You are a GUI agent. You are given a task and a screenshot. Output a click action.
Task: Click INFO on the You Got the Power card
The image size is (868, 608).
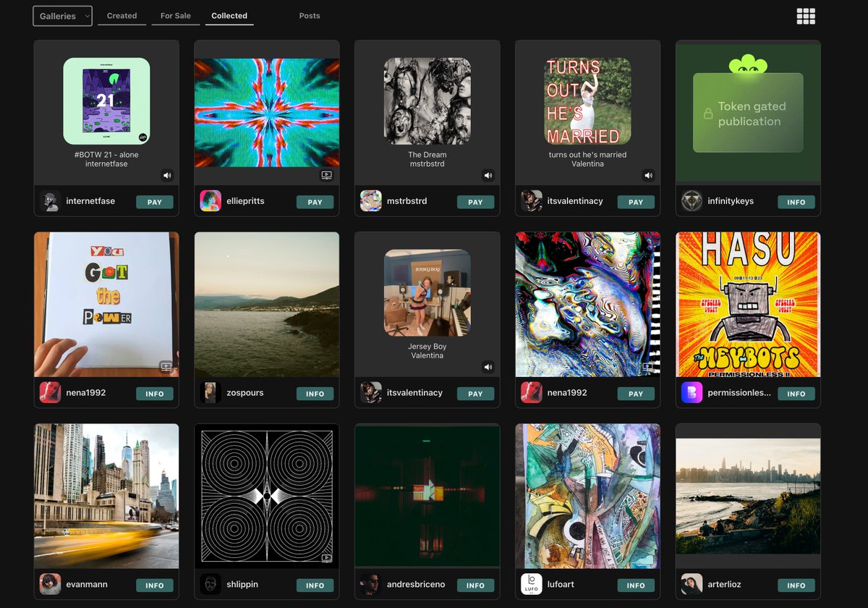155,394
